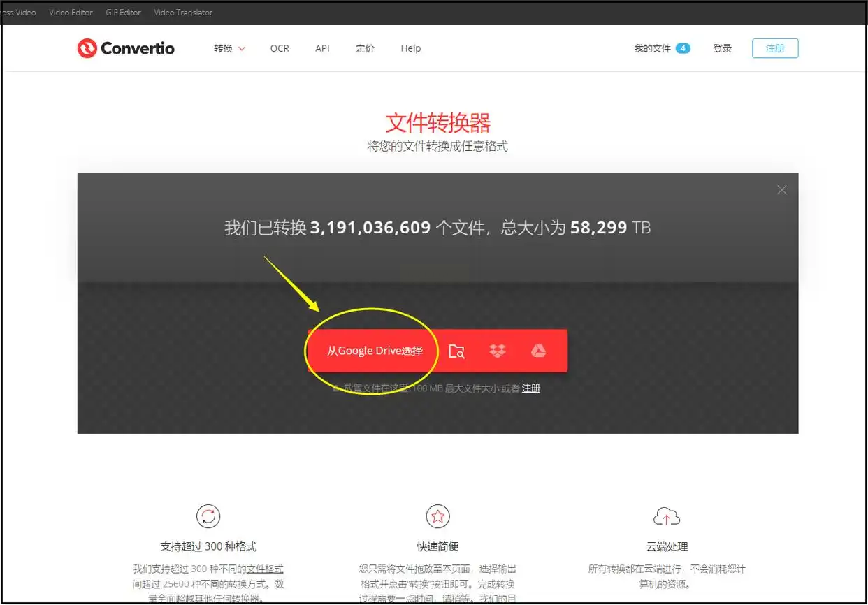Open the OCR menu item
Image resolution: width=868 pixels, height=605 pixels.
280,48
